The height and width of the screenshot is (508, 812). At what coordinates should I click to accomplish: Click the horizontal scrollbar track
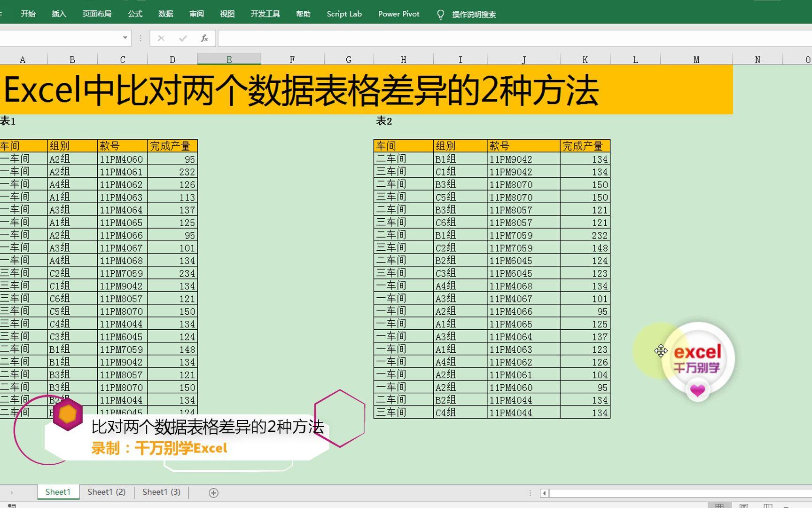680,493
